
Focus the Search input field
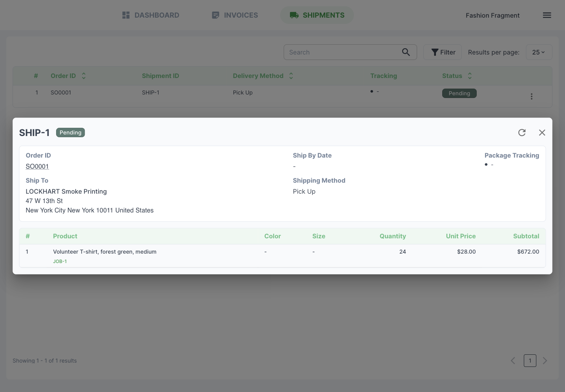tap(350, 52)
